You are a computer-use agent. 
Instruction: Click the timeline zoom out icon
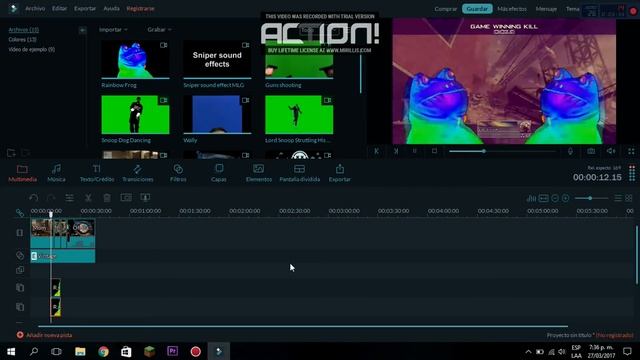click(555, 198)
